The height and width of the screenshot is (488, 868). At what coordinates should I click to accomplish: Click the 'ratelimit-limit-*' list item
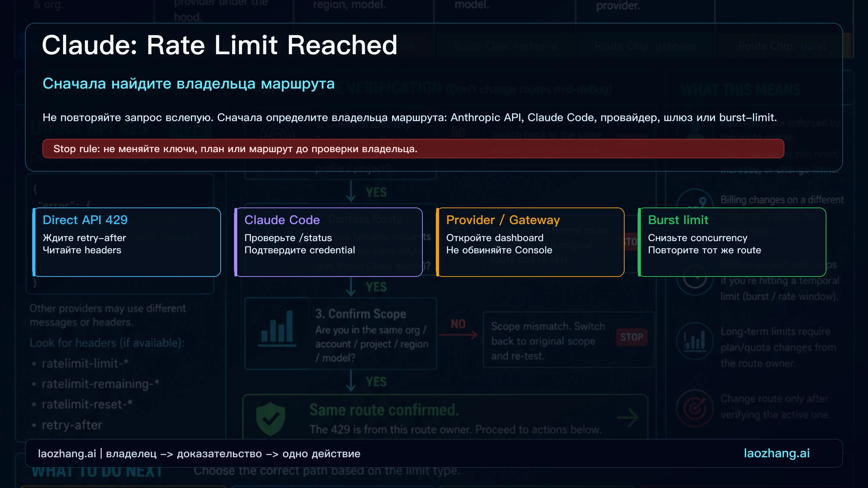click(85, 363)
